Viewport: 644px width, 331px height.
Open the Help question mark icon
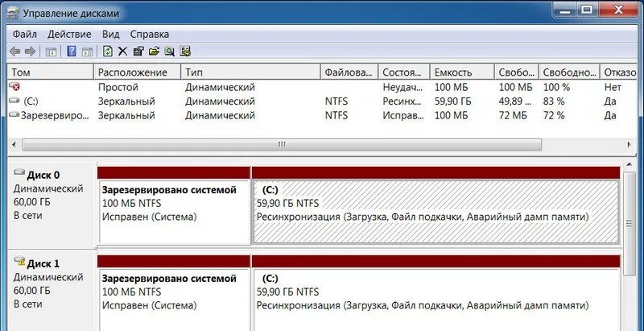[72, 52]
